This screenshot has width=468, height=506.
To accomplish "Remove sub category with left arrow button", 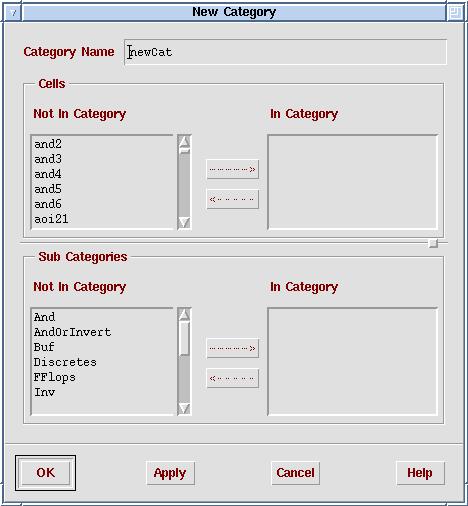I will click(x=233, y=378).
